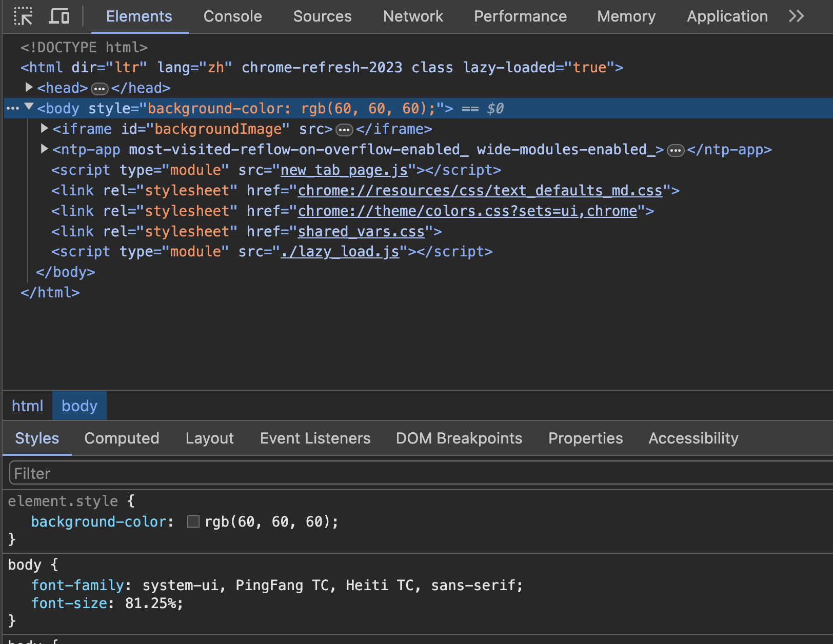
Task: Expand the ntp-app element node
Action: click(x=45, y=149)
